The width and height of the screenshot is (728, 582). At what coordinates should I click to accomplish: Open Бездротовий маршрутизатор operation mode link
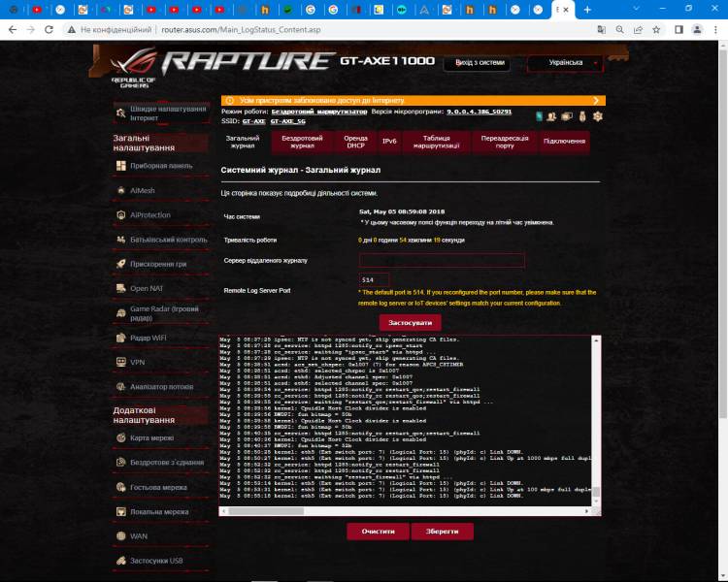pos(319,112)
